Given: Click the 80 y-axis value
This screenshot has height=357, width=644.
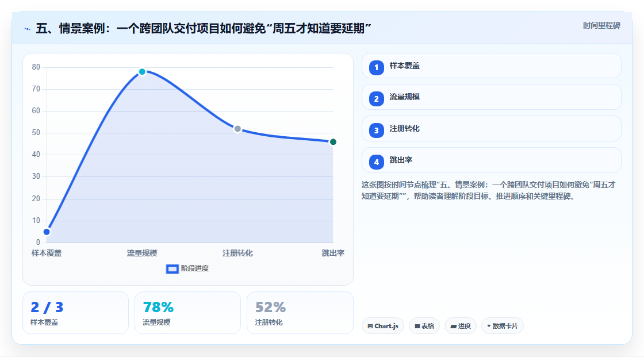Looking at the screenshot, I should tap(36, 67).
